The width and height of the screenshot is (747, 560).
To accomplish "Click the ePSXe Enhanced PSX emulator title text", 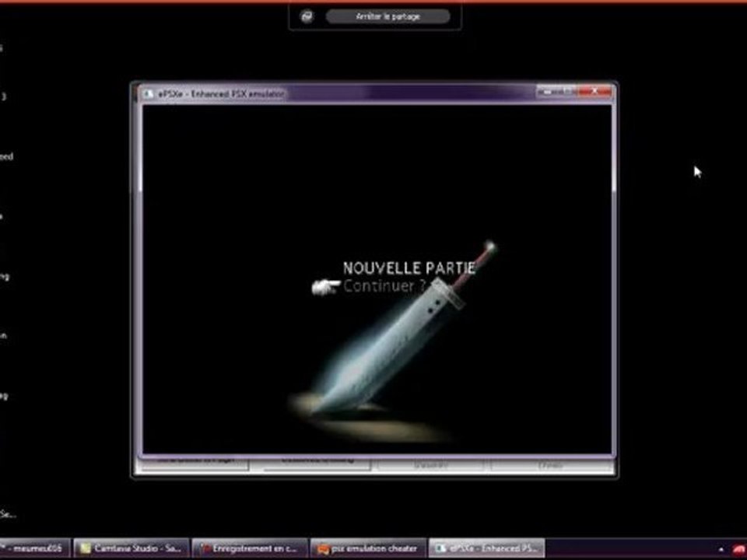I will click(x=221, y=94).
